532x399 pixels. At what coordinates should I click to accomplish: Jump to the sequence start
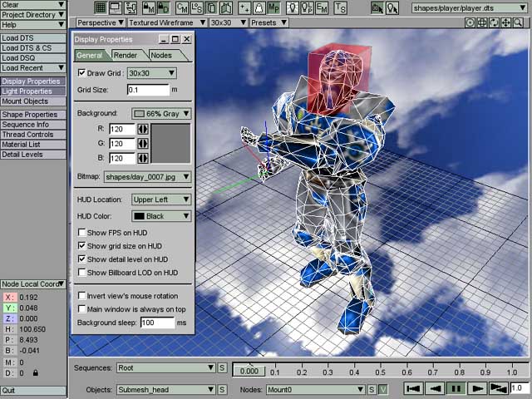[x=412, y=388]
